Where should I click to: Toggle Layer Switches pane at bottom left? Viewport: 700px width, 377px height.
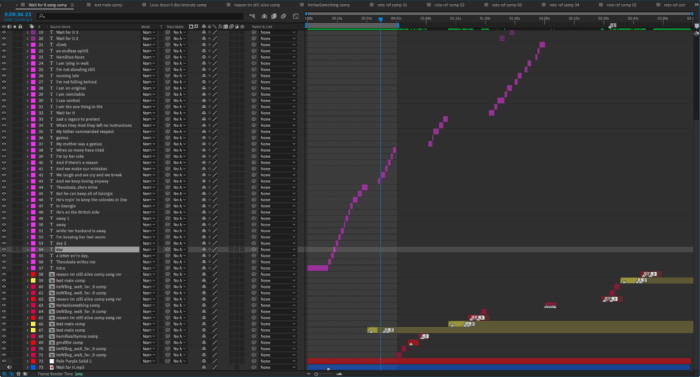(4, 374)
